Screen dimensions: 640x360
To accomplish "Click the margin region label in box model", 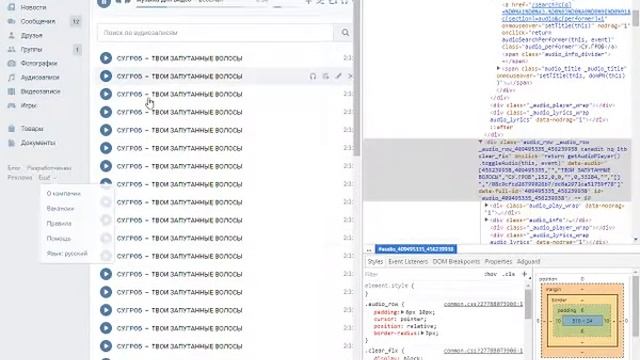I will click(x=553, y=289).
